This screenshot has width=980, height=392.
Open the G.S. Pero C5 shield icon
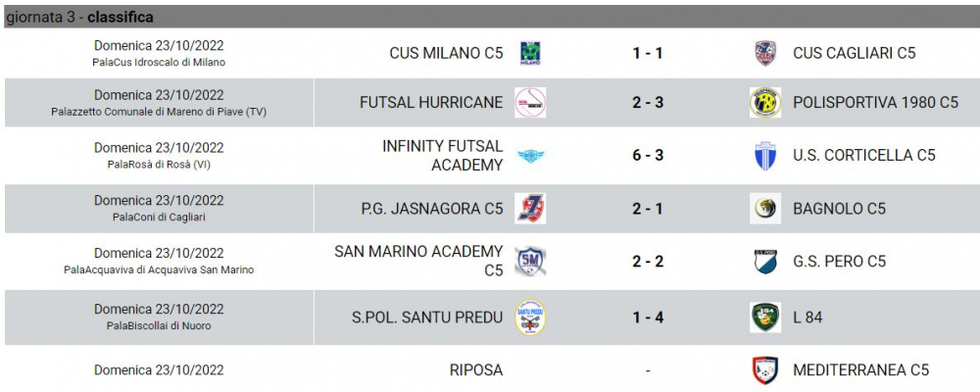(x=765, y=262)
